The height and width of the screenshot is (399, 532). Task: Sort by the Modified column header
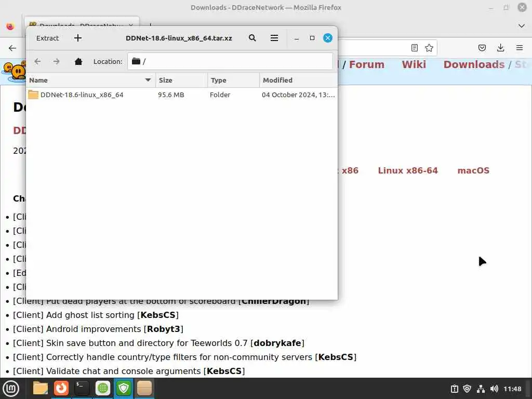click(299, 80)
